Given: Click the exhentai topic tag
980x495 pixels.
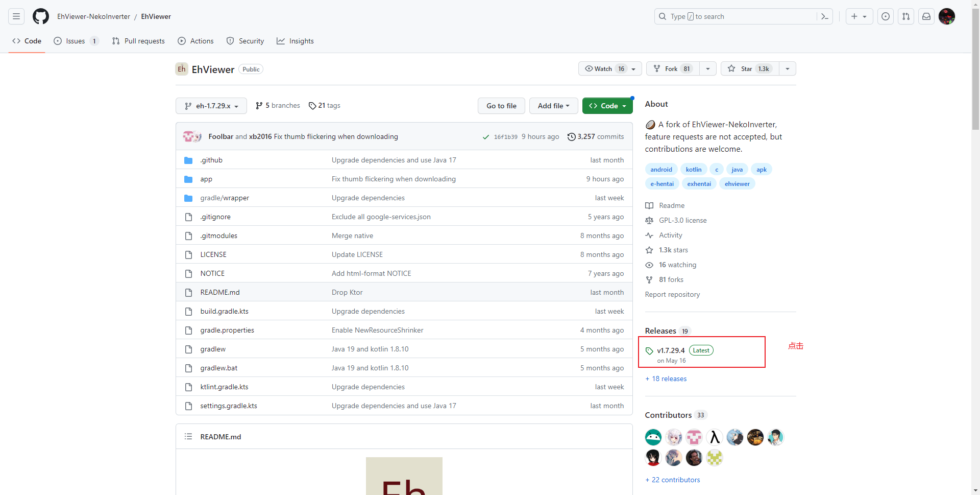Looking at the screenshot, I should click(x=699, y=183).
